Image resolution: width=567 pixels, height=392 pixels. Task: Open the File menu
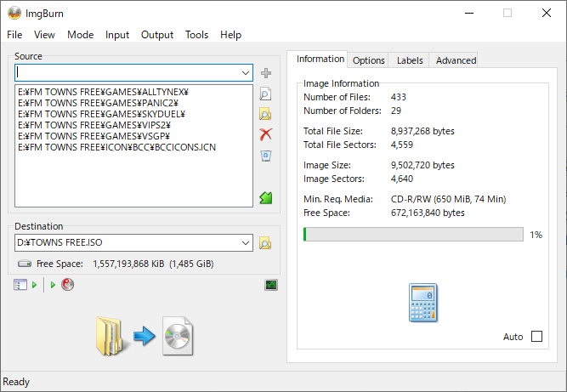pos(14,35)
